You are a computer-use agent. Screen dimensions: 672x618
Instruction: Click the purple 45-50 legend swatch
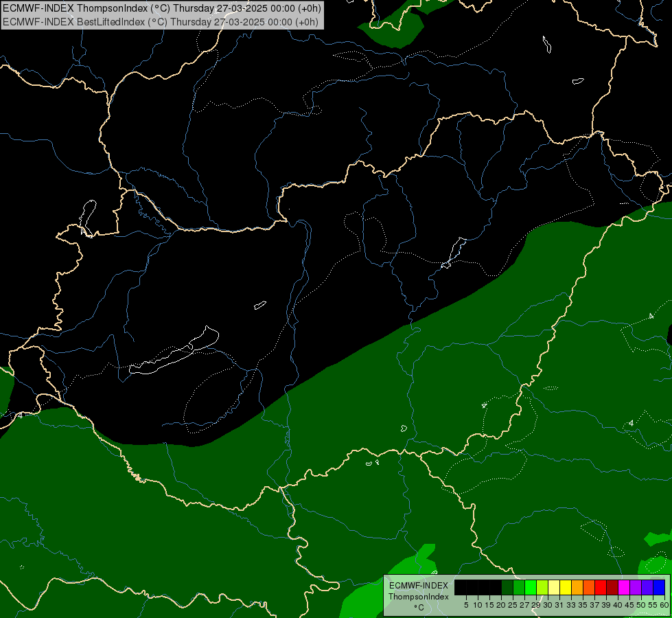[x=636, y=587]
